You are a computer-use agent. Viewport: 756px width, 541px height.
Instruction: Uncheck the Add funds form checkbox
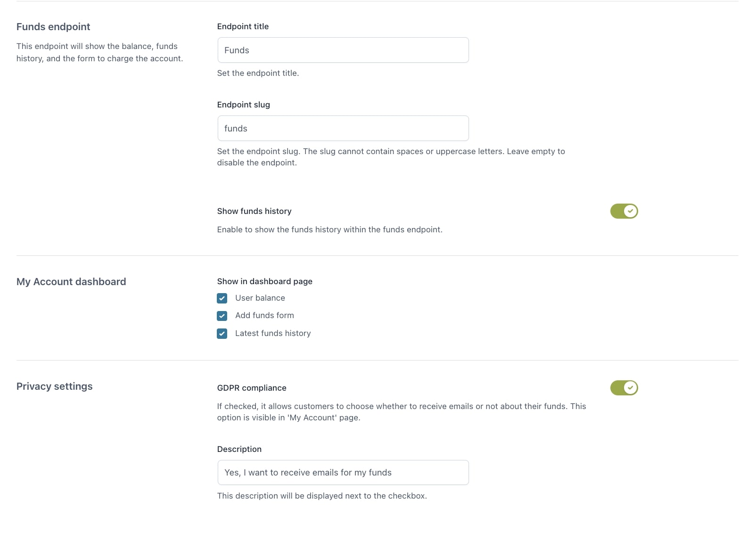(x=222, y=316)
